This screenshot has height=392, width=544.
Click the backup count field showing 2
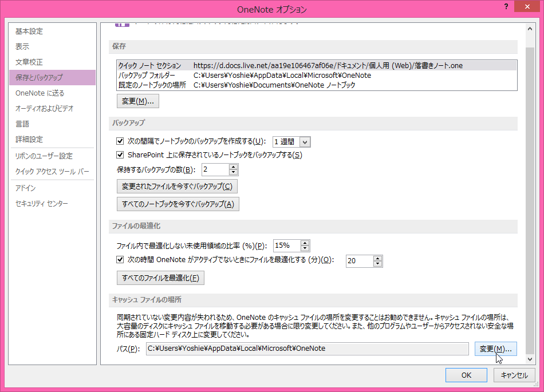tap(215, 169)
